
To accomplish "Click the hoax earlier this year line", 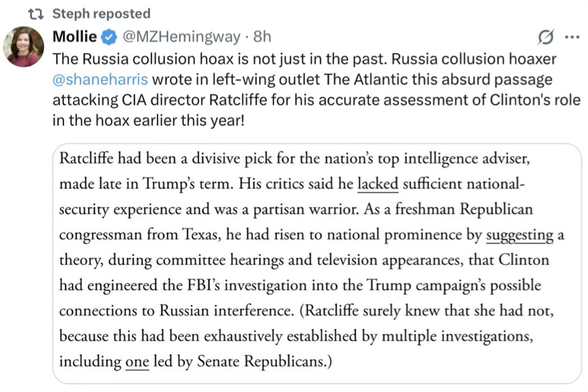I will tap(148, 120).
